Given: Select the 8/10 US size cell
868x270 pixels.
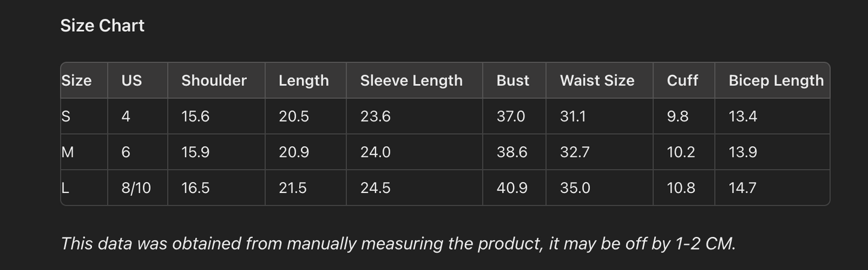Looking at the screenshot, I should click(x=136, y=188).
